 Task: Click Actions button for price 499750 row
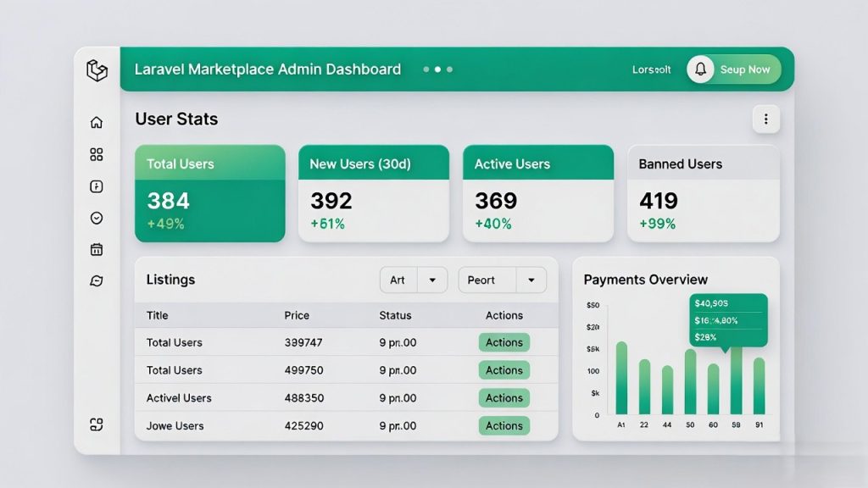click(x=504, y=370)
